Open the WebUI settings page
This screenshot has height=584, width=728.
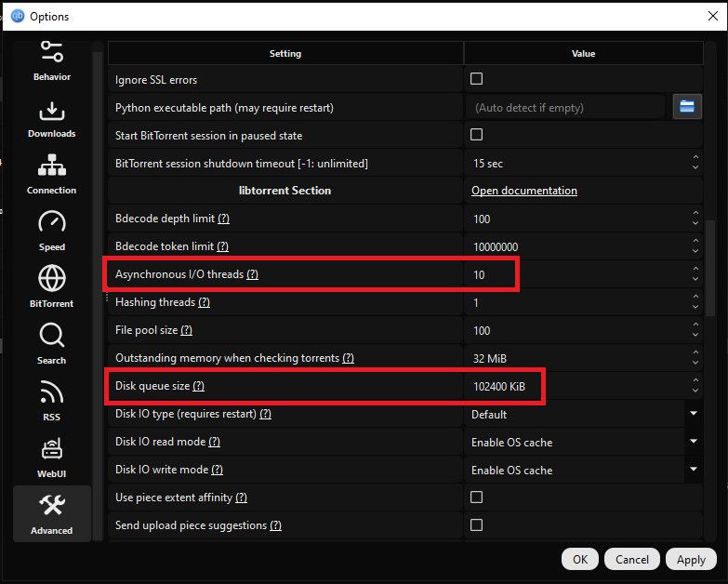(x=51, y=458)
